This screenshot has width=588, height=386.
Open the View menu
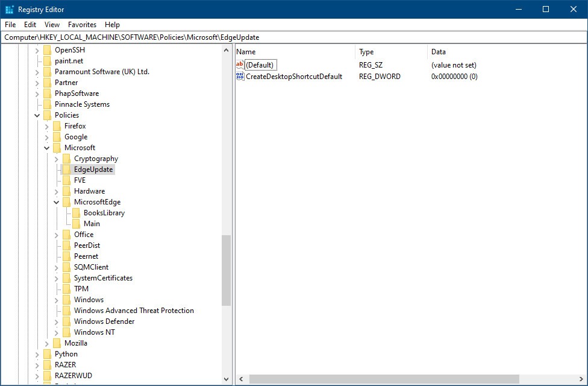pyautogui.click(x=52, y=25)
